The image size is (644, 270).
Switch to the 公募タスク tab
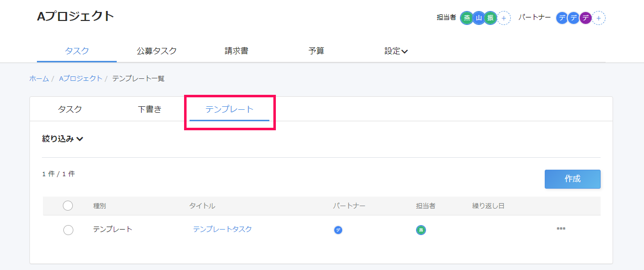(157, 51)
